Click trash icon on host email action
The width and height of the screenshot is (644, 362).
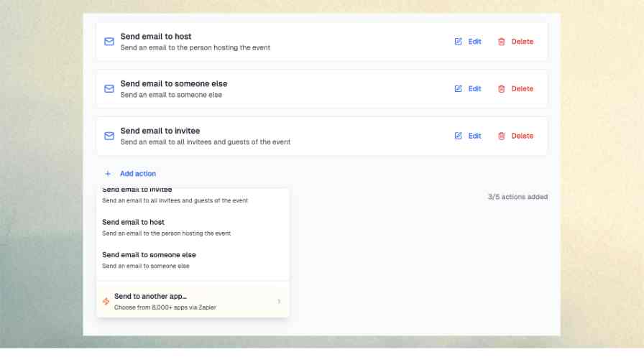pyautogui.click(x=502, y=42)
